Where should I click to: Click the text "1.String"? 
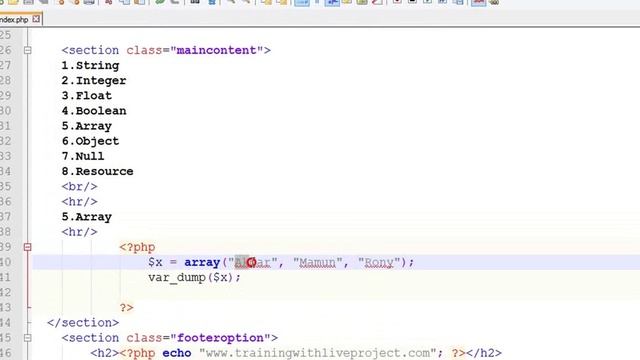[x=90, y=65]
